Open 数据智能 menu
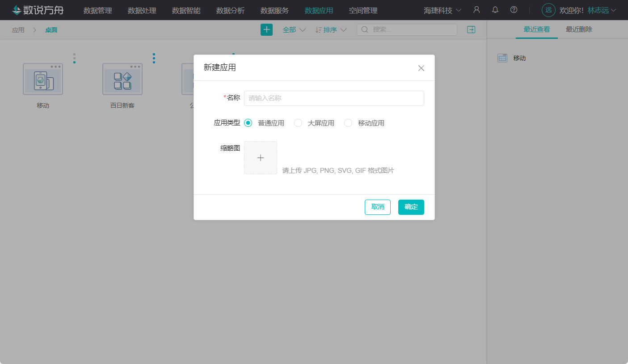This screenshot has width=628, height=364. click(186, 10)
